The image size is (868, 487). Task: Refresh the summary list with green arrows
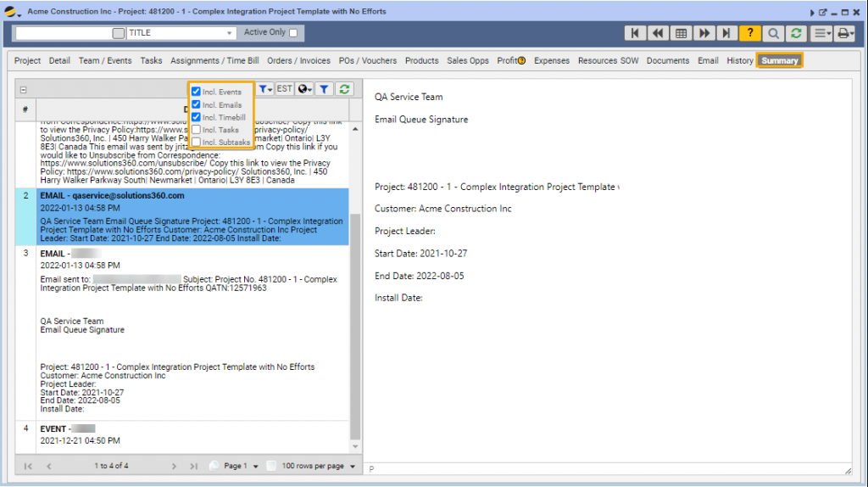(x=344, y=89)
